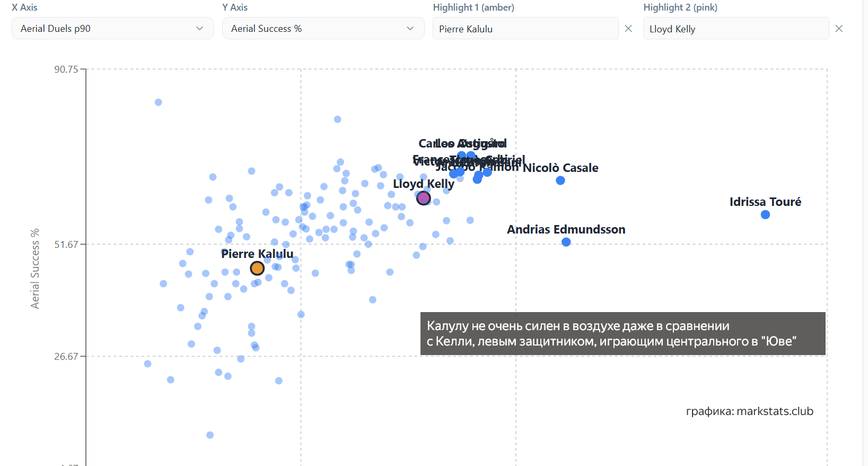868x466 pixels.
Task: Pick the Nicolò Casale data point
Action: [560, 180]
